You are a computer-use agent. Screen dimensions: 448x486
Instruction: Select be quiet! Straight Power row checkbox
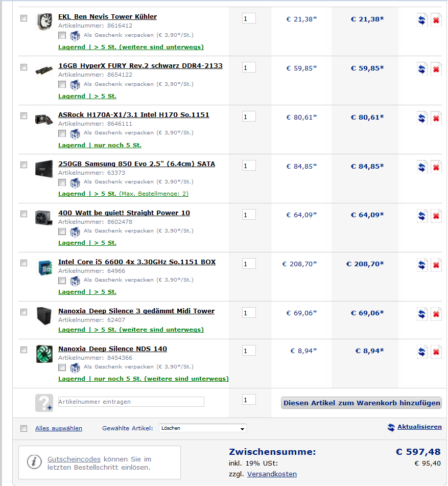(x=24, y=214)
